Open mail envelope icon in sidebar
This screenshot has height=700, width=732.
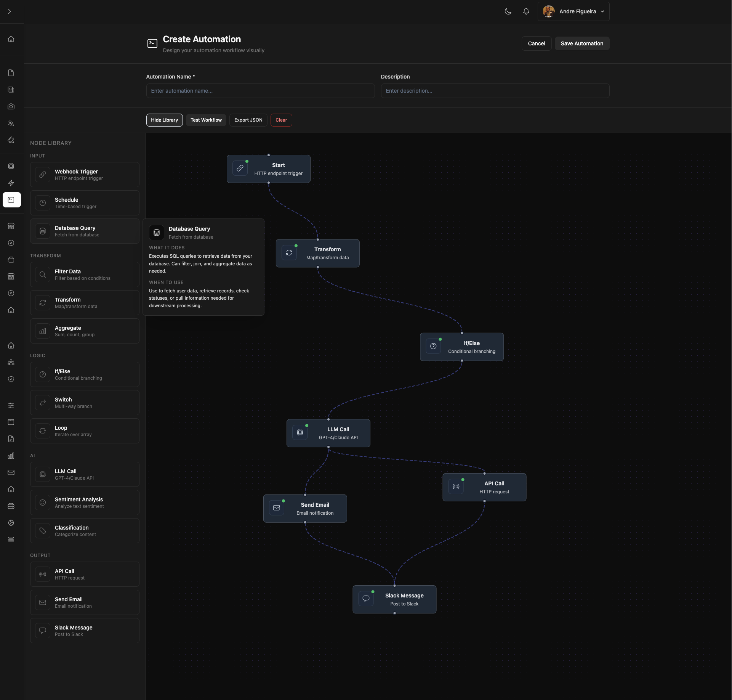11,472
